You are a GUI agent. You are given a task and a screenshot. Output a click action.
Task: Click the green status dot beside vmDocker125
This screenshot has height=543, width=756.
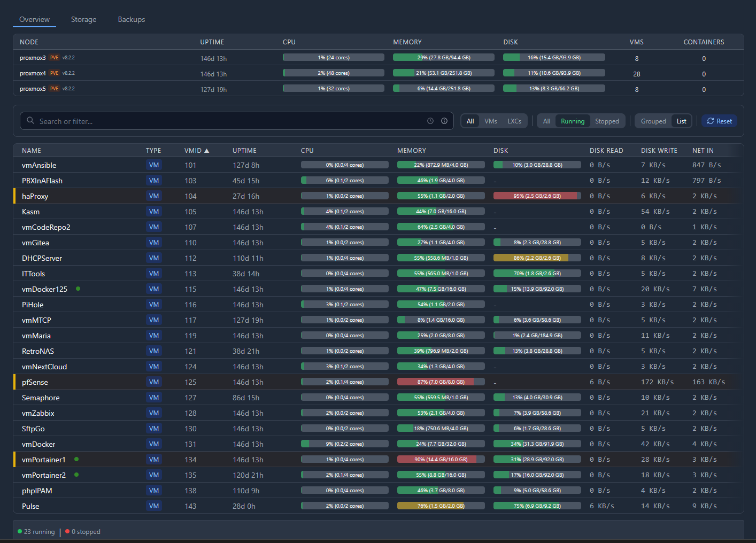(78, 289)
